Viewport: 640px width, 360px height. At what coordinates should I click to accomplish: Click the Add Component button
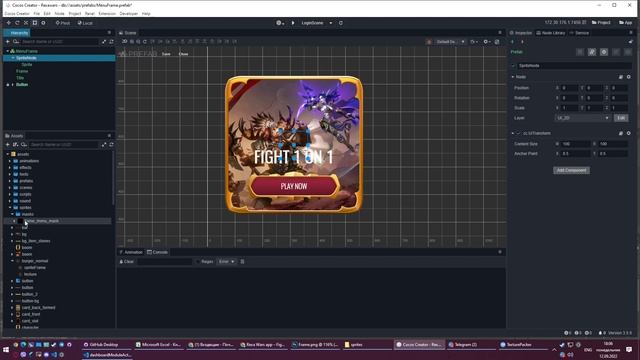pyautogui.click(x=571, y=170)
